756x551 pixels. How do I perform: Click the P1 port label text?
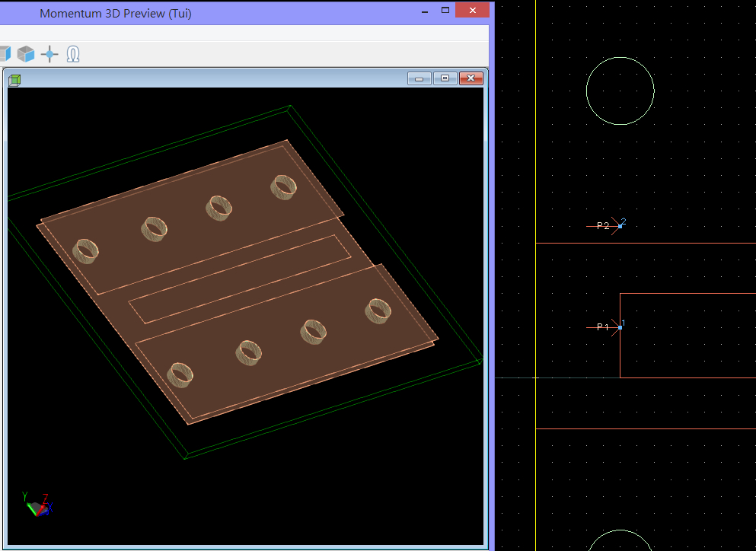click(x=603, y=326)
